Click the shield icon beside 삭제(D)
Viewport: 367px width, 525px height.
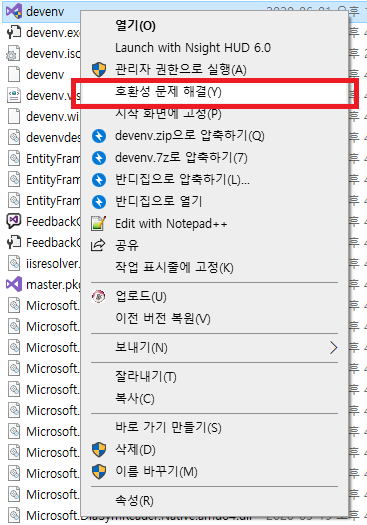(x=99, y=450)
